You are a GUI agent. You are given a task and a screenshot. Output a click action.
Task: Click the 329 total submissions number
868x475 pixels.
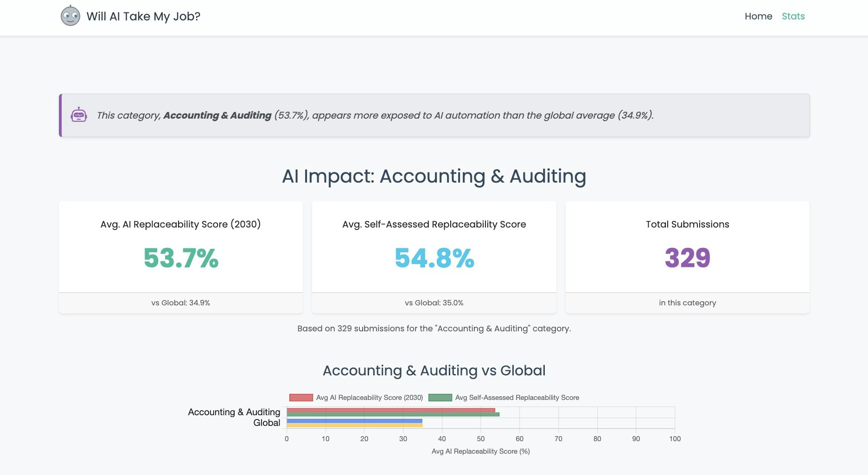687,258
